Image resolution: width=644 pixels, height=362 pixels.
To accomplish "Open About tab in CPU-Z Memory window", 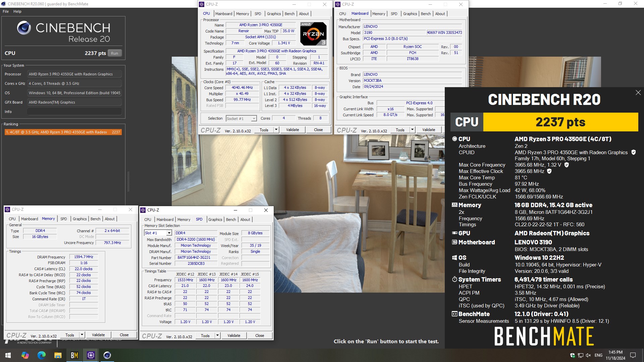I will click(110, 219).
